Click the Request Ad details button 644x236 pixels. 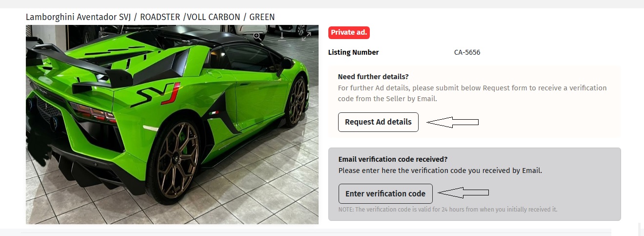378,122
